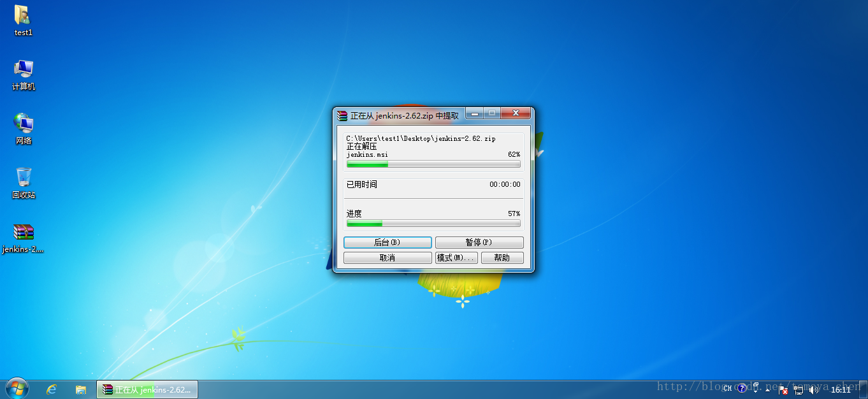This screenshot has width=868, height=399.
Task: Click the jenkins.msi file progress bar
Action: click(433, 164)
